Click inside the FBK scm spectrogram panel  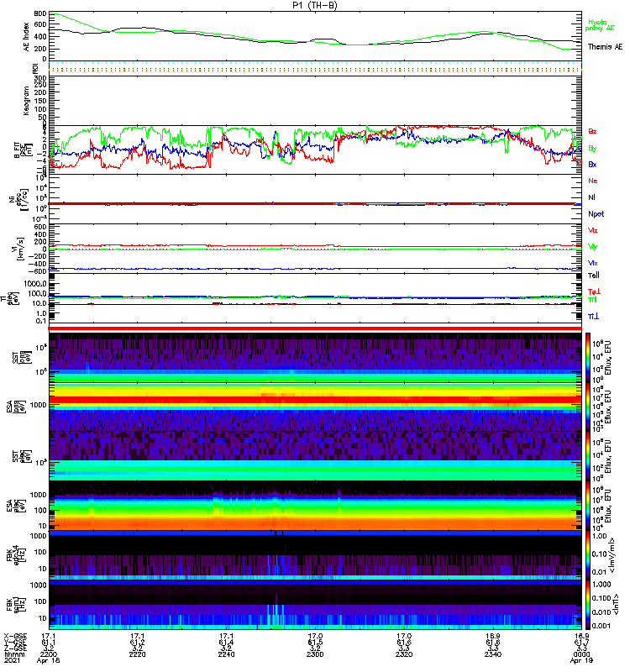click(315, 604)
